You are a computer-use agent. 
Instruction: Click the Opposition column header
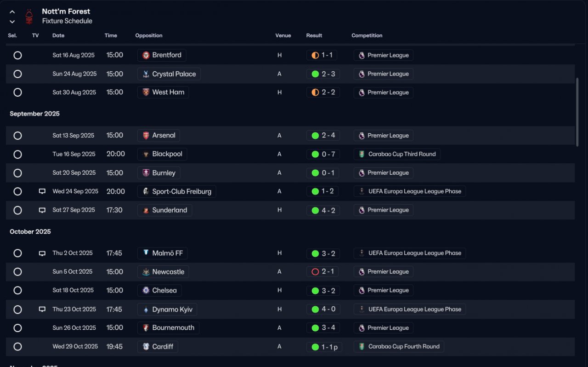click(x=149, y=35)
